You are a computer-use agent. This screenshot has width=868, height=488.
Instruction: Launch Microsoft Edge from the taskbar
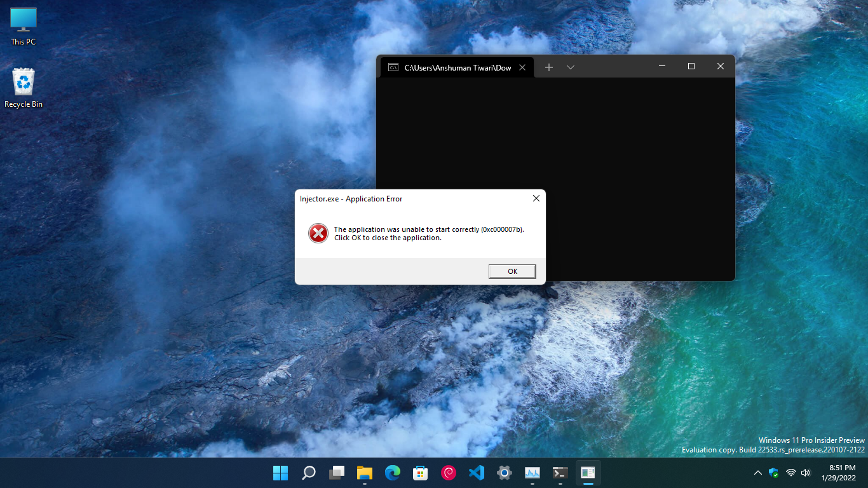[x=392, y=473]
